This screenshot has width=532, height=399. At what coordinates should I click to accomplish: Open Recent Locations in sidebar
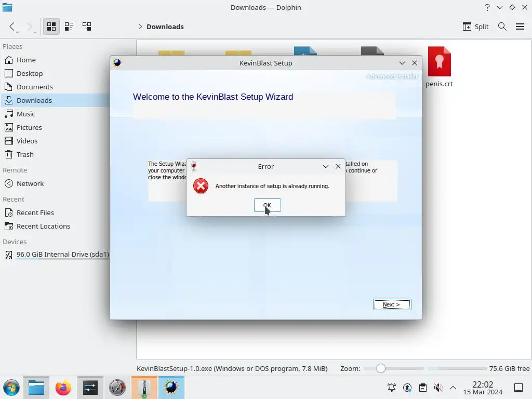[54, 227]
